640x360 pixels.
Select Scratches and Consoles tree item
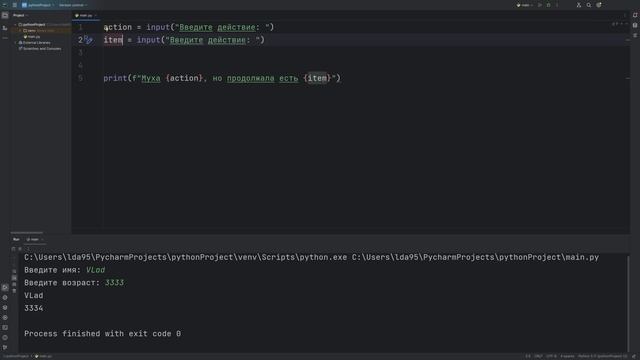pos(40,49)
